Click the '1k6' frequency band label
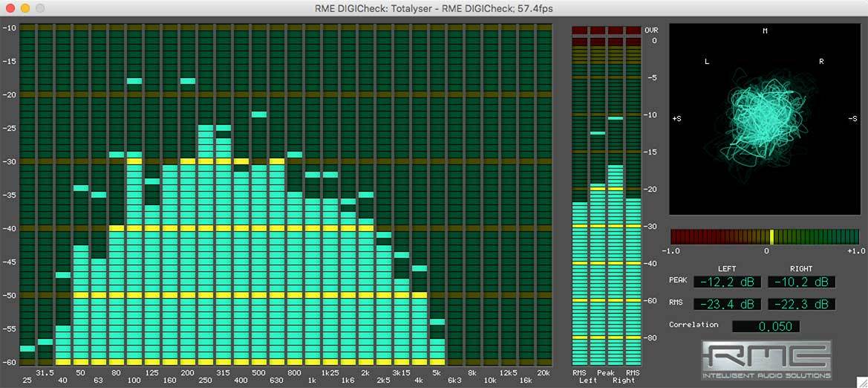The width and height of the screenshot is (868, 388). [x=347, y=381]
